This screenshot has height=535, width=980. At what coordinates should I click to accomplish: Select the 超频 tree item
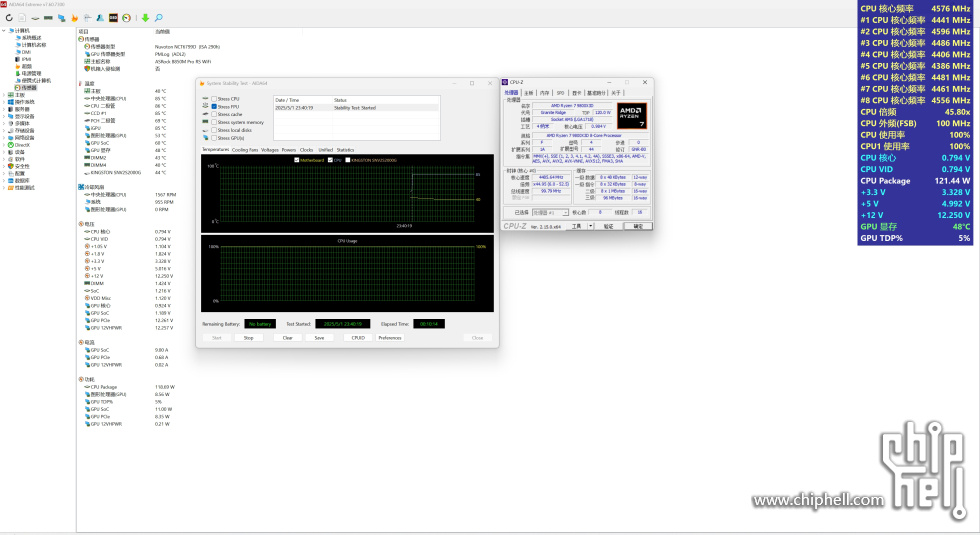coord(23,66)
